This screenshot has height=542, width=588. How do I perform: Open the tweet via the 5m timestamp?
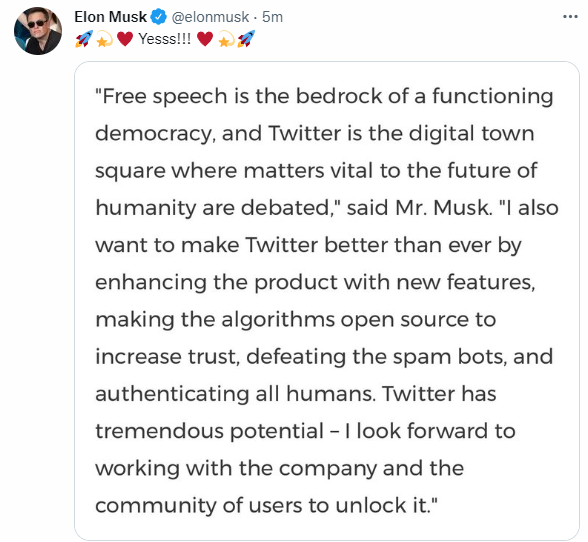pyautogui.click(x=272, y=17)
